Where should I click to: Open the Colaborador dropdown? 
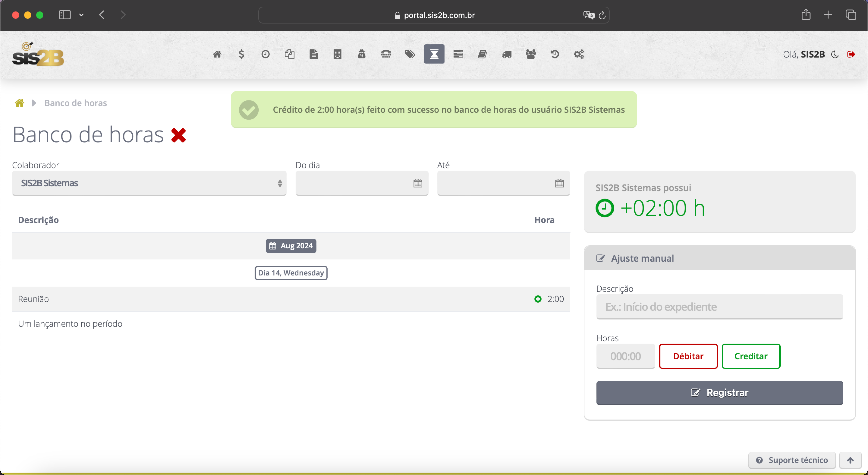coord(149,183)
